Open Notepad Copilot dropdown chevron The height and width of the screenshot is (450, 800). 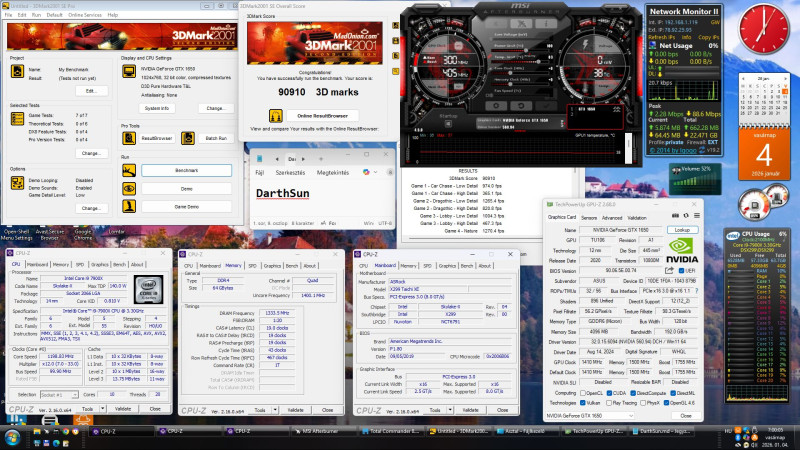[376, 172]
